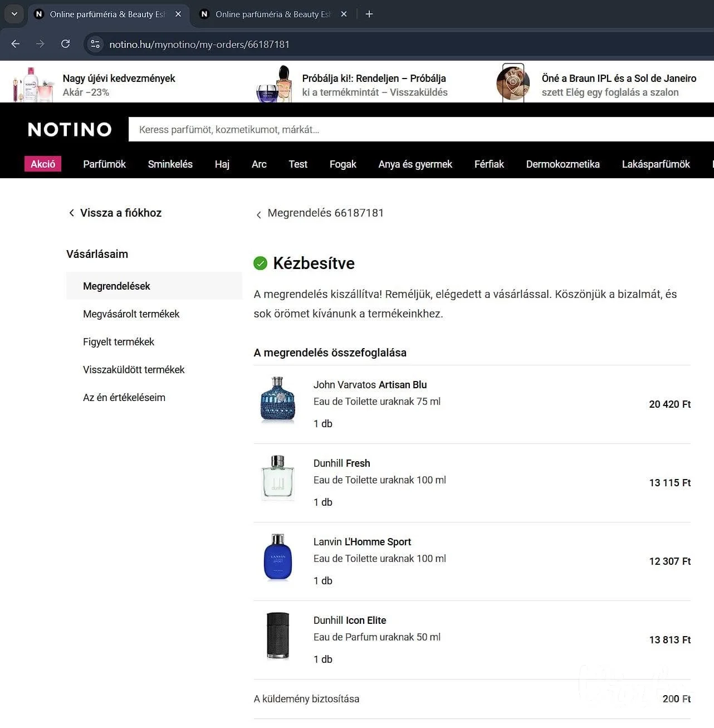Open the Férfiak menu

489,164
